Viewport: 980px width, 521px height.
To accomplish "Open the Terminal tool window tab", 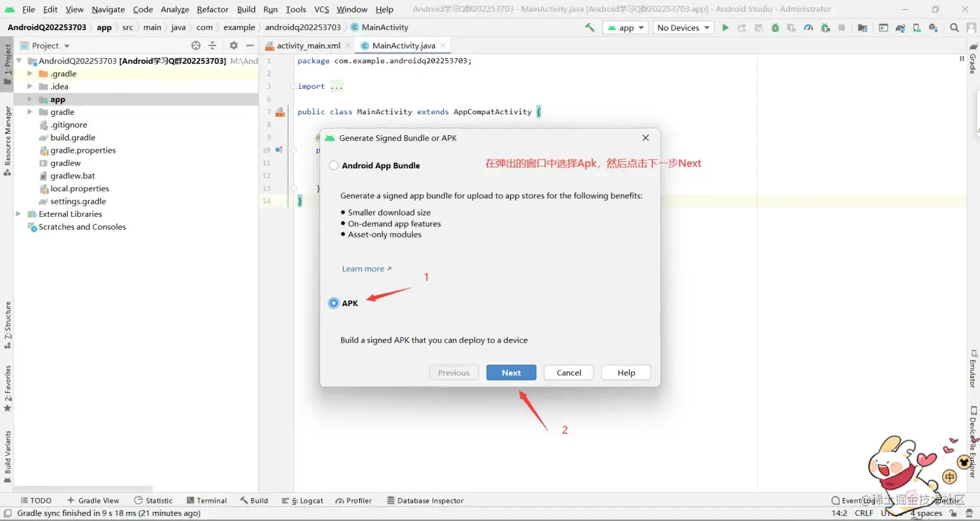I will 206,501.
